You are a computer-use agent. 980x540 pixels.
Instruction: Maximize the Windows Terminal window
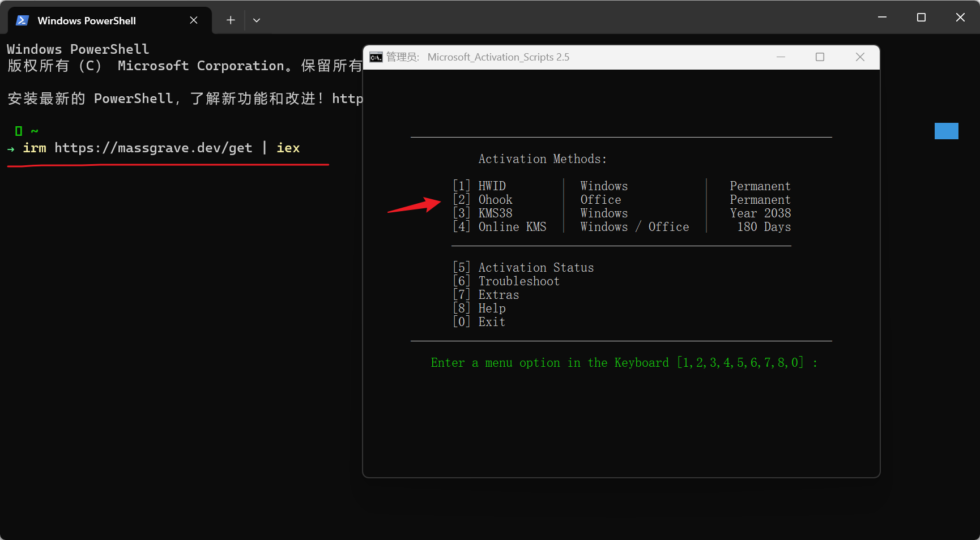[x=921, y=18]
